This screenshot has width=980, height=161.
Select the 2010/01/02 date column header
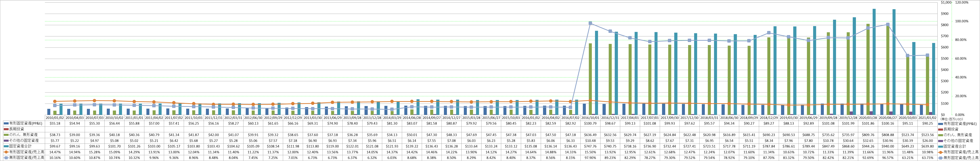coord(55,118)
